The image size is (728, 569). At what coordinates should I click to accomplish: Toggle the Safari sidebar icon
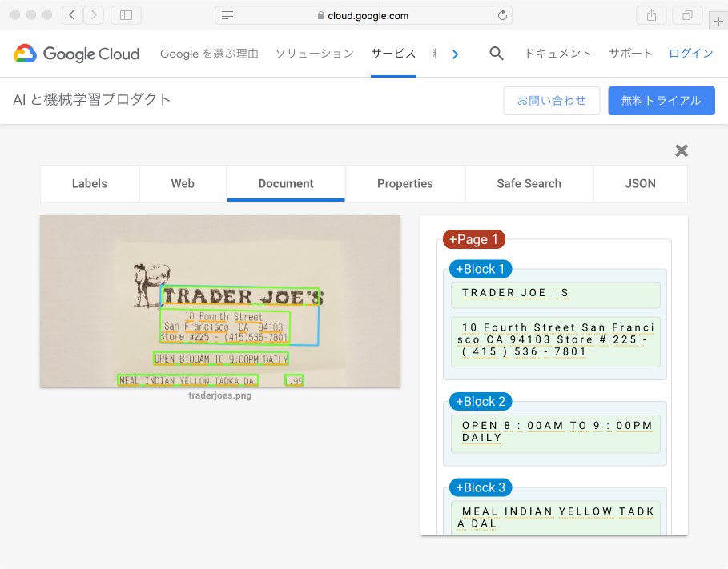pyautogui.click(x=126, y=15)
